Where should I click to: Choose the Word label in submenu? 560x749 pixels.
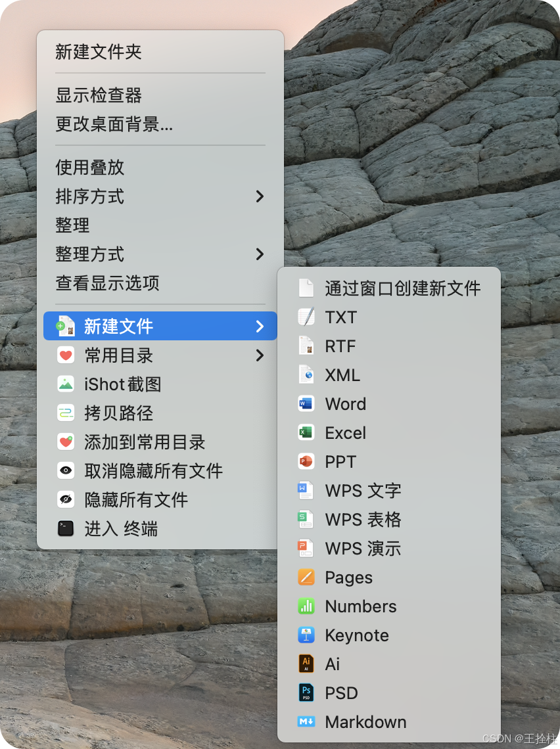[x=346, y=403]
